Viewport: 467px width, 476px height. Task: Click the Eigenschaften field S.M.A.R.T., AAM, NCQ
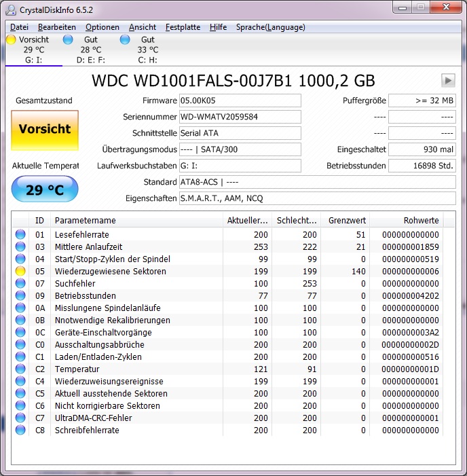tap(318, 198)
